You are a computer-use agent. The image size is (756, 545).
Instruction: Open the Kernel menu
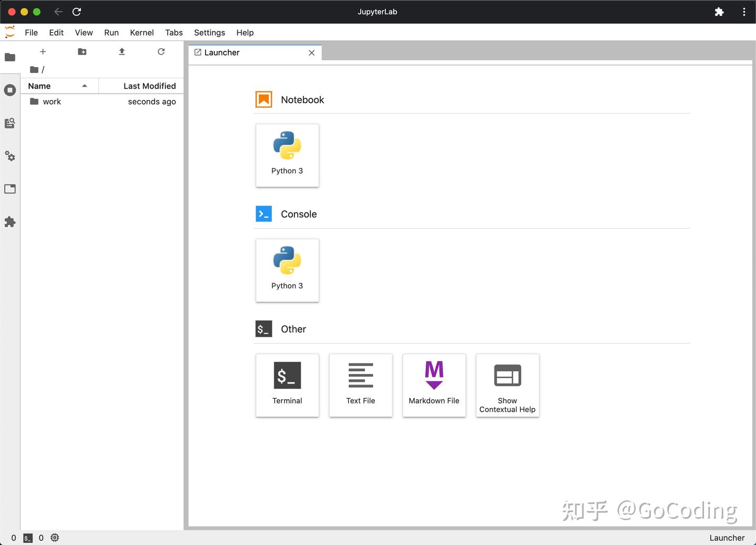tap(142, 33)
